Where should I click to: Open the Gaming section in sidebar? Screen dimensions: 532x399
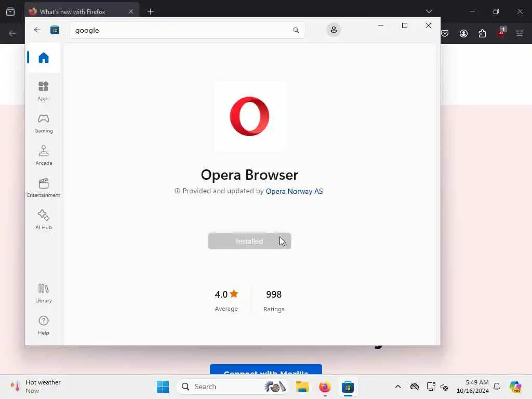44,124
